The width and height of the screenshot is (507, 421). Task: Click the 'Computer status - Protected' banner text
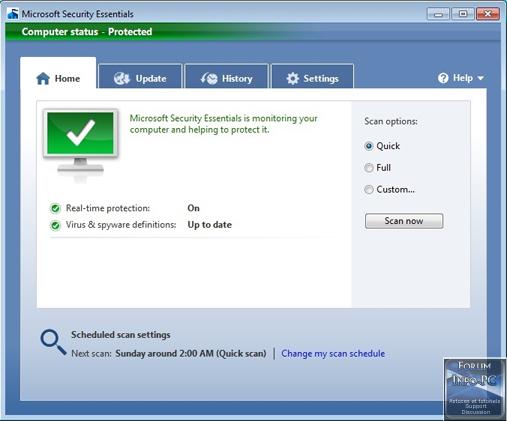point(87,32)
